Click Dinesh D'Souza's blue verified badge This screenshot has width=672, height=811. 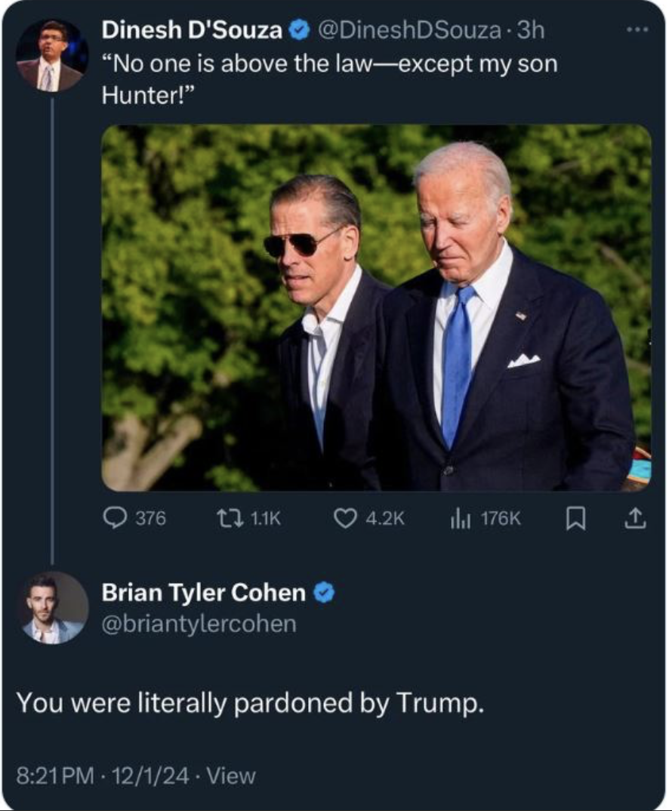pos(300,30)
